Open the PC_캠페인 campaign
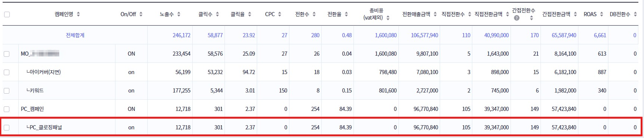644x138 pixels. point(32,109)
